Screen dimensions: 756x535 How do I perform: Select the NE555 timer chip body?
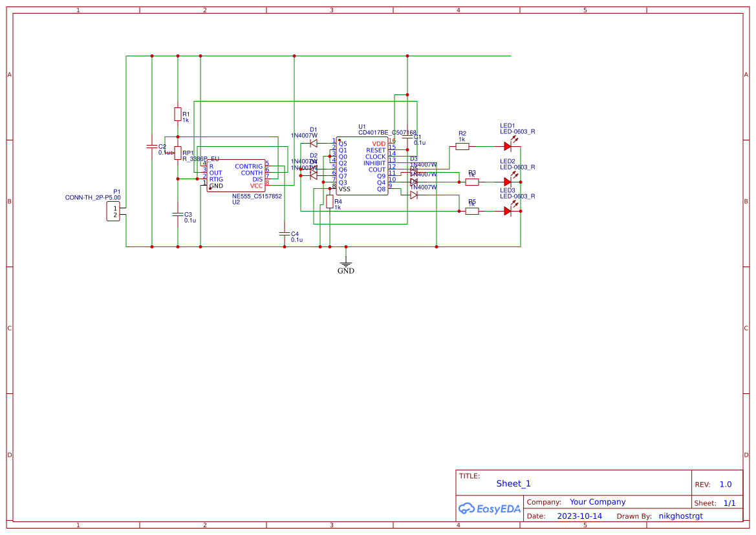(x=236, y=175)
